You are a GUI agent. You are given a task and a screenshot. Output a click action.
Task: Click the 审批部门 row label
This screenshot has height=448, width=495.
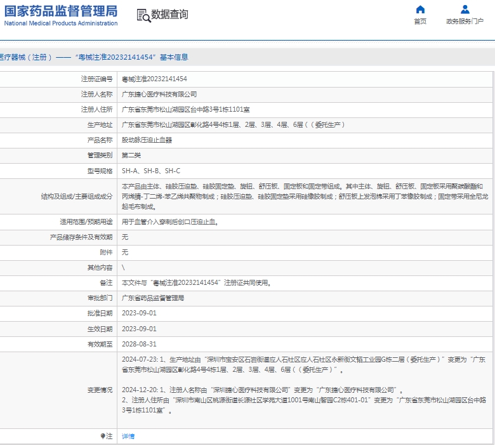[100, 298]
